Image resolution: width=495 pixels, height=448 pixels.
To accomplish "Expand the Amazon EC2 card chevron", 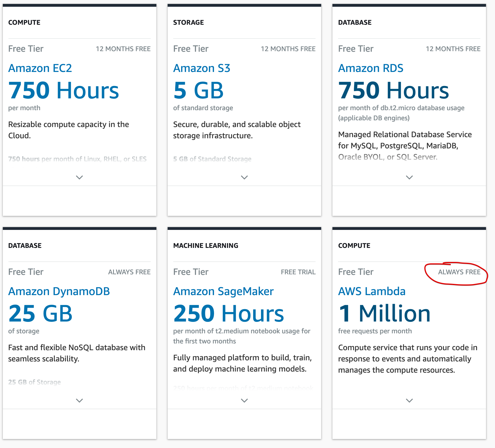I will coord(80,177).
